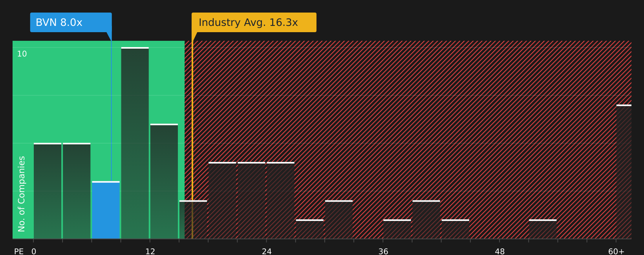Select the bar for PE 24 to 27
Viewport: 644px width, 255px height.
point(281,200)
